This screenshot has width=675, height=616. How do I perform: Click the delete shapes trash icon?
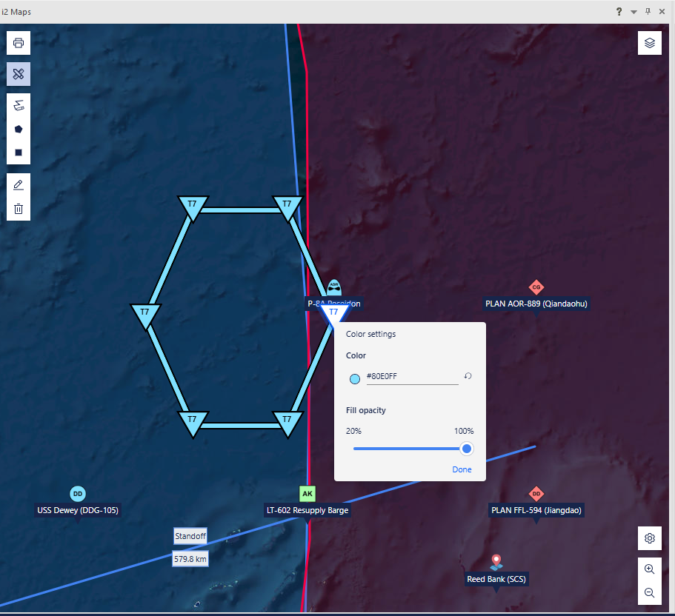tap(19, 209)
